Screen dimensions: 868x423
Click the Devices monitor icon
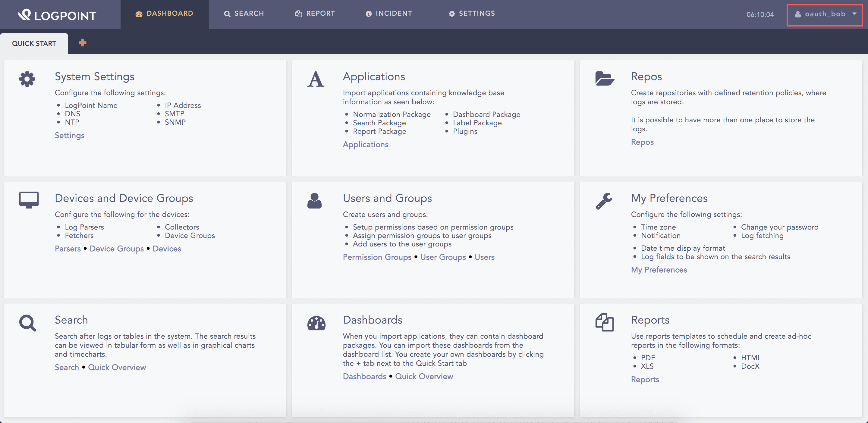coord(28,200)
